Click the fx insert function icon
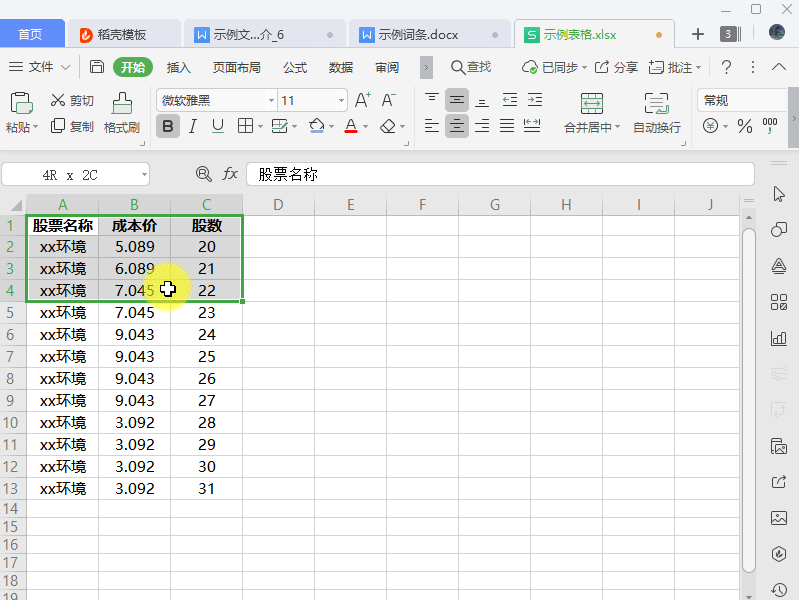Image resolution: width=799 pixels, height=600 pixels. [x=230, y=174]
